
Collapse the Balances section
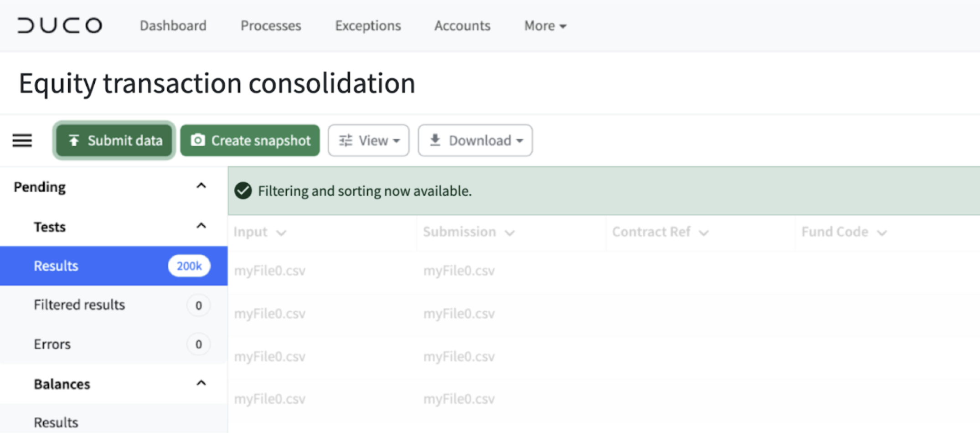201,383
